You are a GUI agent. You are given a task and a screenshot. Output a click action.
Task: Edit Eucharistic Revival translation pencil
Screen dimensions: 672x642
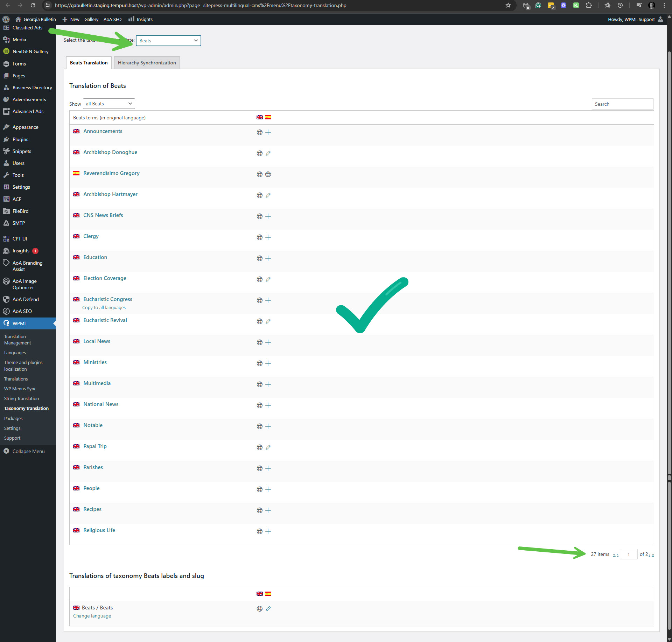pos(268,321)
